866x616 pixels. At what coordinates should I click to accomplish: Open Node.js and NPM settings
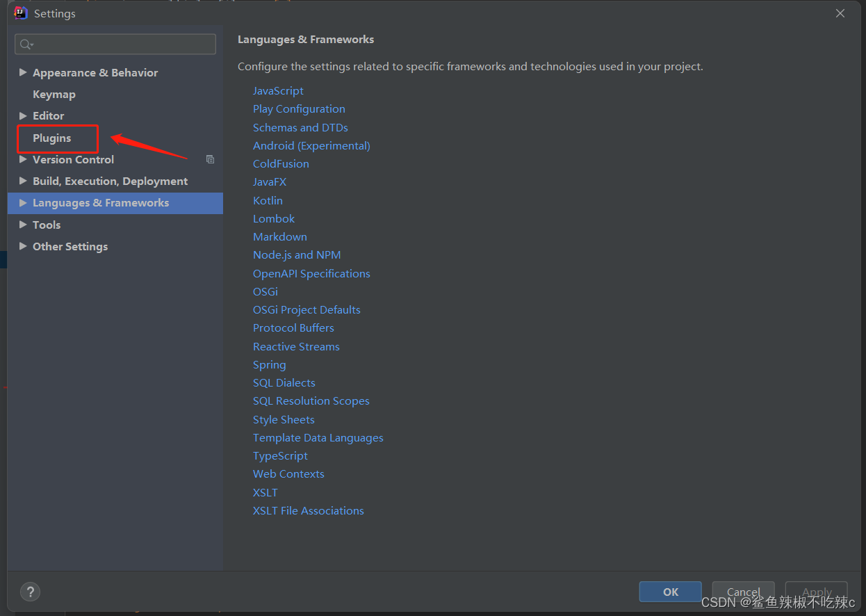(297, 254)
